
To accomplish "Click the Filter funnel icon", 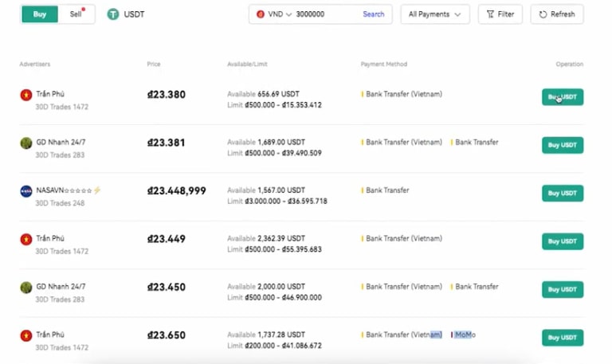I will pyautogui.click(x=488, y=14).
